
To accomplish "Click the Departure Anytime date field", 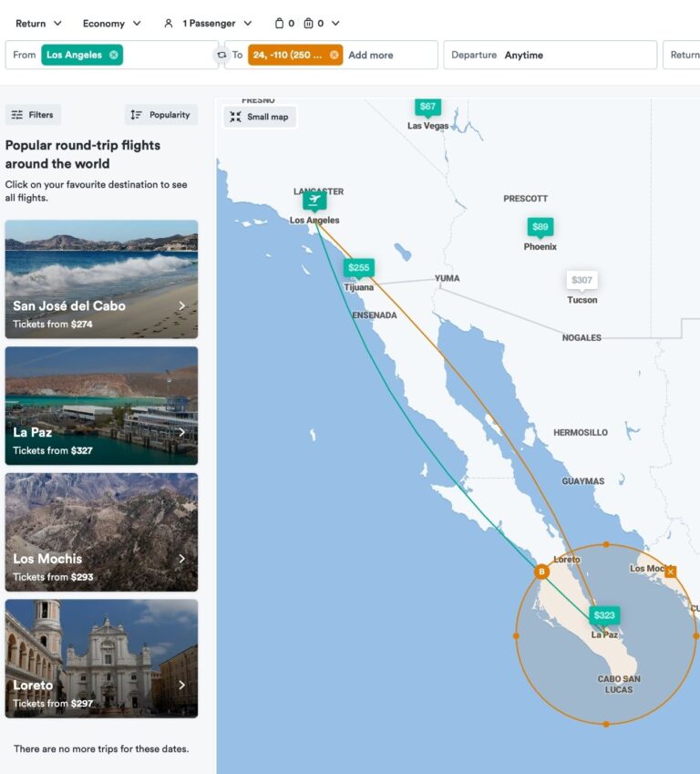I will click(x=549, y=55).
